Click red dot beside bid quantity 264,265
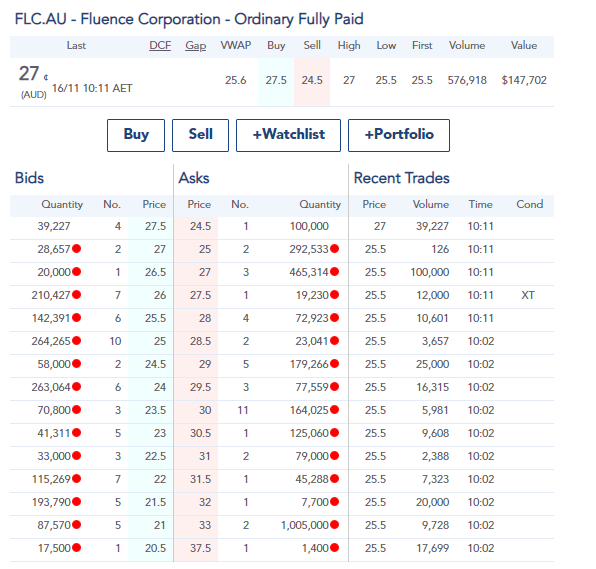This screenshot has width=596, height=569. (76, 341)
